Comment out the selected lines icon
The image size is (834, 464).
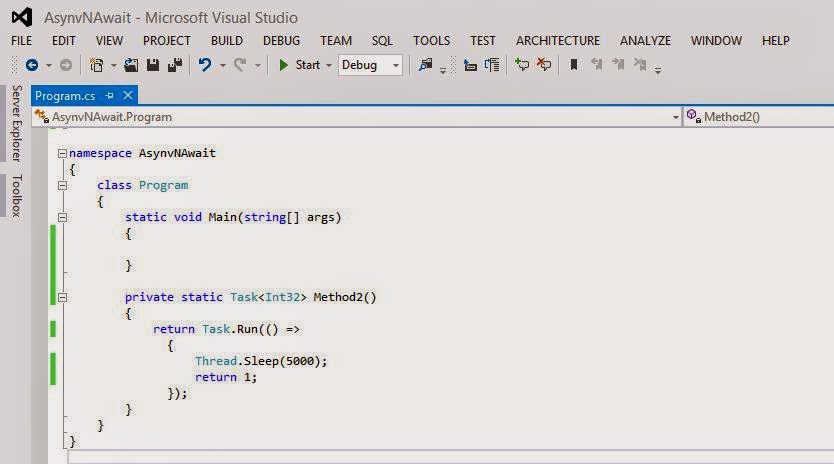pyautogui.click(x=522, y=65)
